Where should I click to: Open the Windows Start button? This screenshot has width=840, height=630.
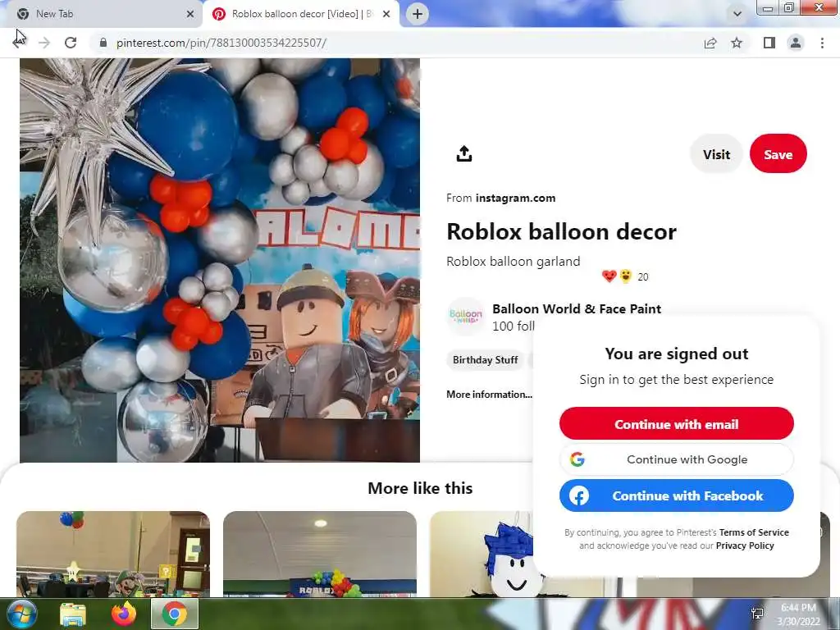[x=21, y=614]
